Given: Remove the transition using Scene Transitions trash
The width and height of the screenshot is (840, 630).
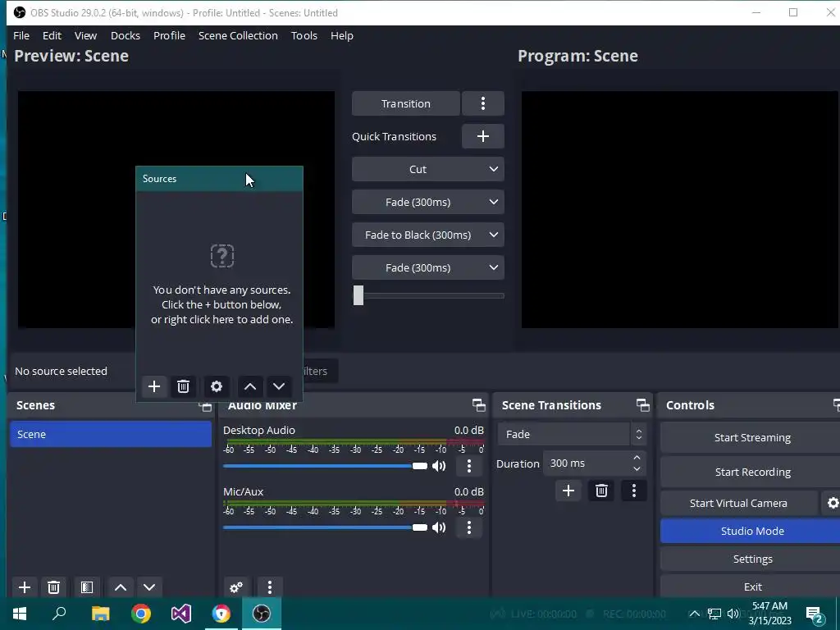Looking at the screenshot, I should (x=601, y=491).
